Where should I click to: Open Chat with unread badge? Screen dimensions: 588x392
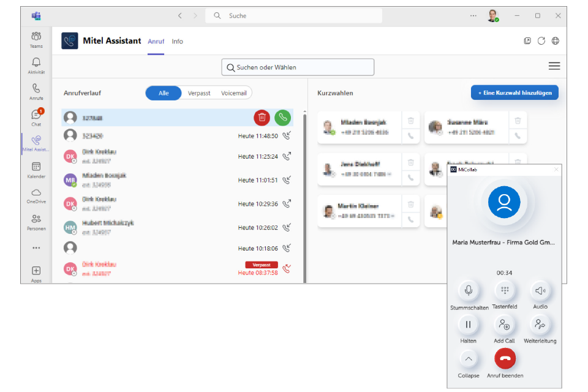pyautogui.click(x=36, y=118)
